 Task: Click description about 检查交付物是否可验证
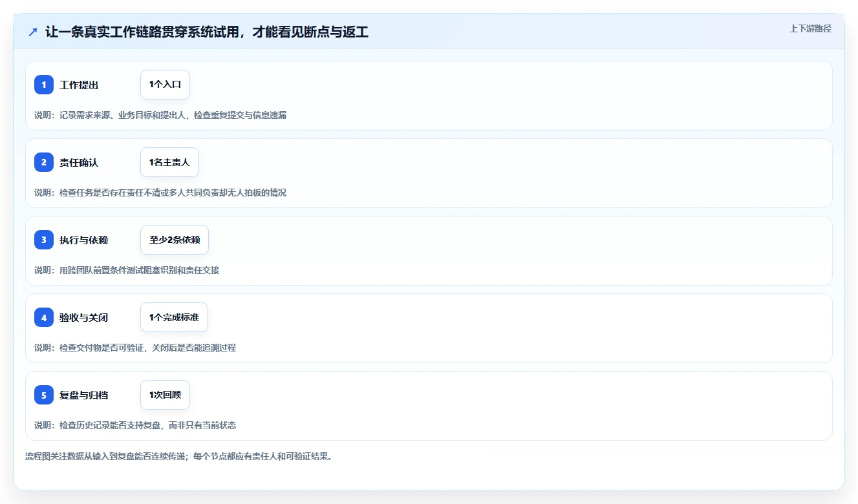pyautogui.click(x=135, y=348)
